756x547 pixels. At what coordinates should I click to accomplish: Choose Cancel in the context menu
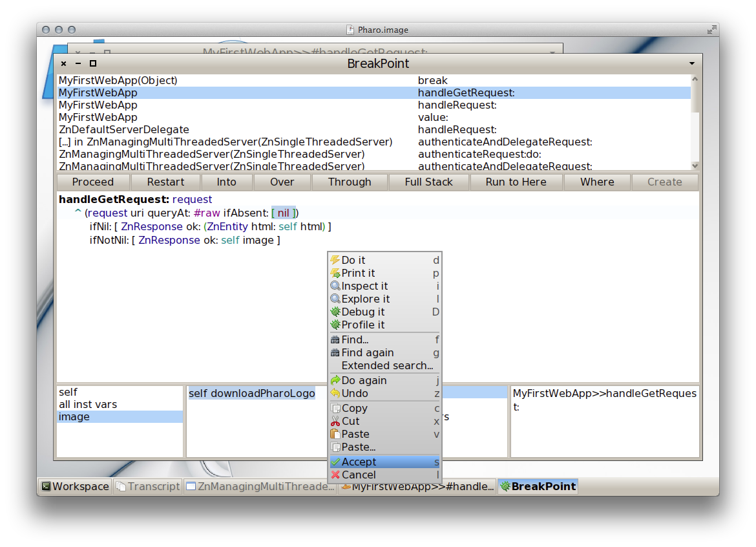point(384,475)
